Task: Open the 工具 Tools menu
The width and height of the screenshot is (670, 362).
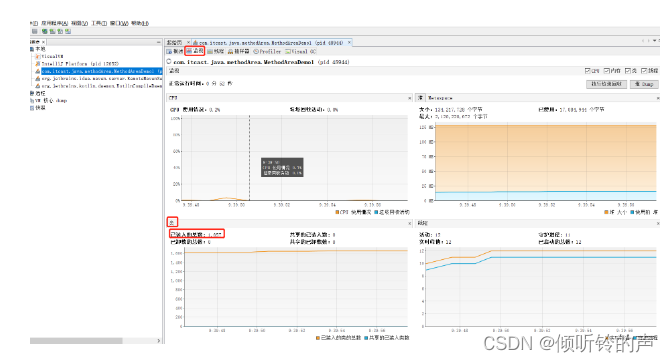Action: pos(99,23)
